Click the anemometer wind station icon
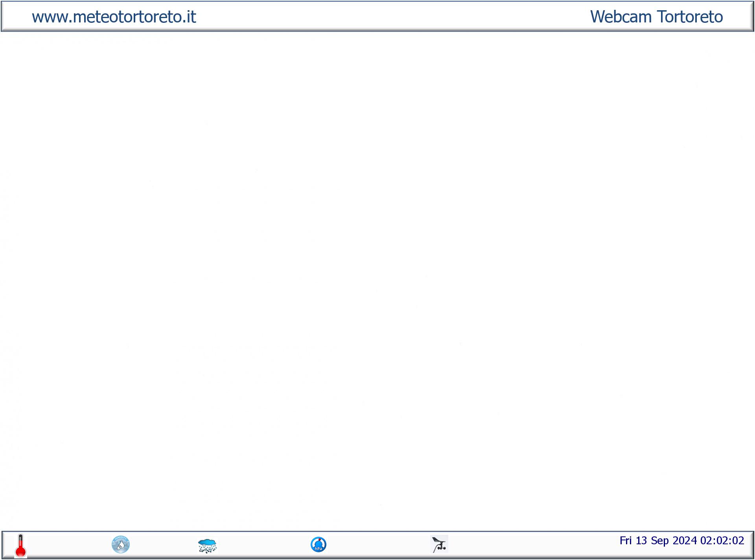 [x=439, y=544]
